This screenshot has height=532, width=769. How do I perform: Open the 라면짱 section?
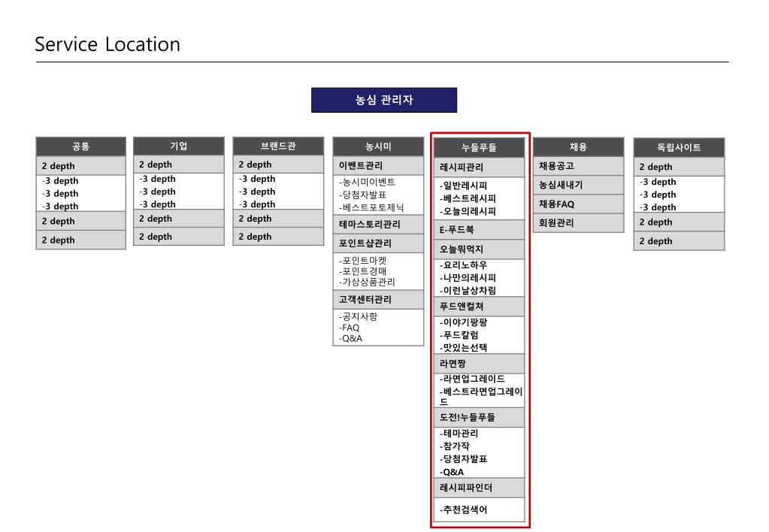point(479,364)
